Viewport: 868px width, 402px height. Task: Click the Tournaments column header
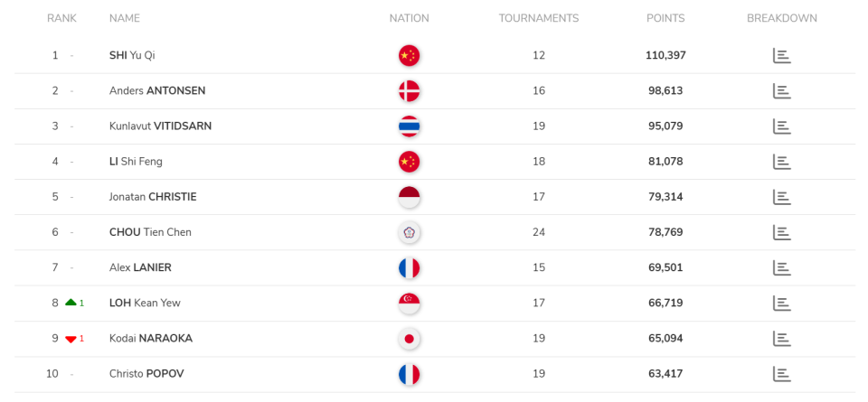pos(539,18)
